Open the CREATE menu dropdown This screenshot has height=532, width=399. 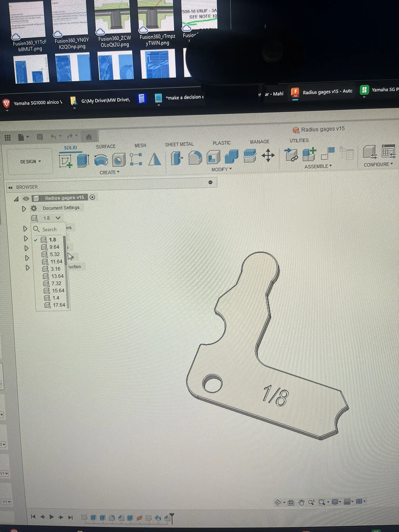pos(109,172)
